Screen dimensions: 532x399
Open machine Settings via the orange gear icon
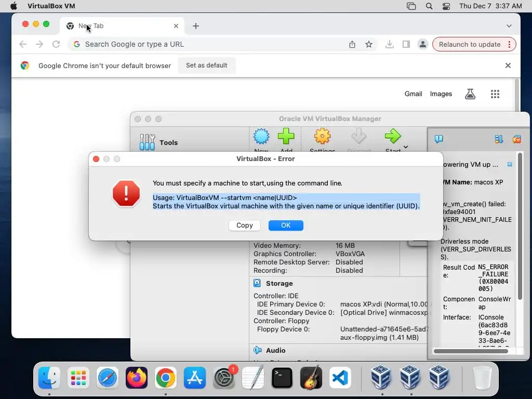pyautogui.click(x=322, y=137)
